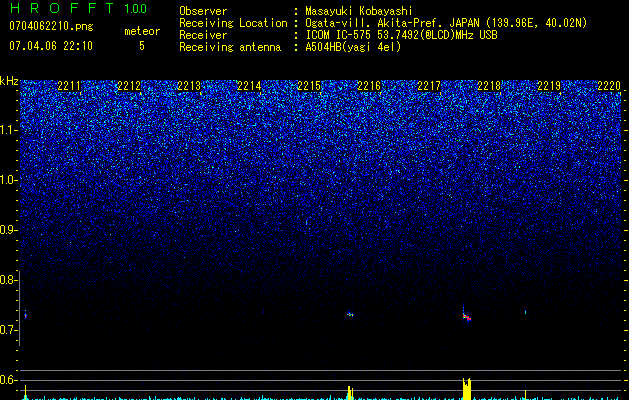
Task: Click the 2220 time marker
Action: (x=609, y=86)
